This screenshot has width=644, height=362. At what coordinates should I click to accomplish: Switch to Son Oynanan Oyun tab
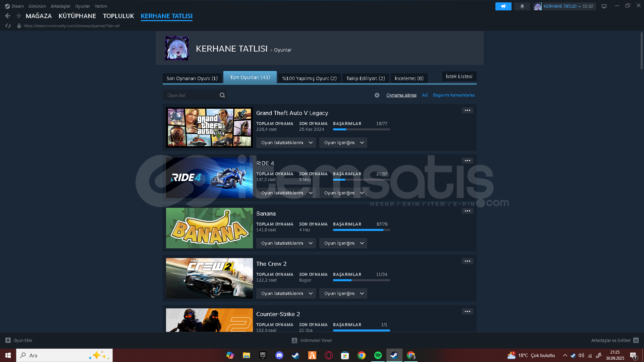(x=192, y=78)
